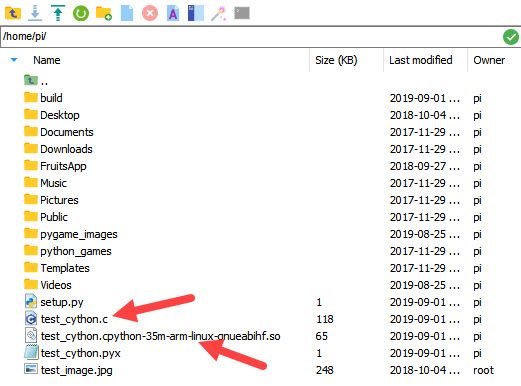Go to parent directory toolbar icon
This screenshot has width=521, height=386.
(x=13, y=14)
